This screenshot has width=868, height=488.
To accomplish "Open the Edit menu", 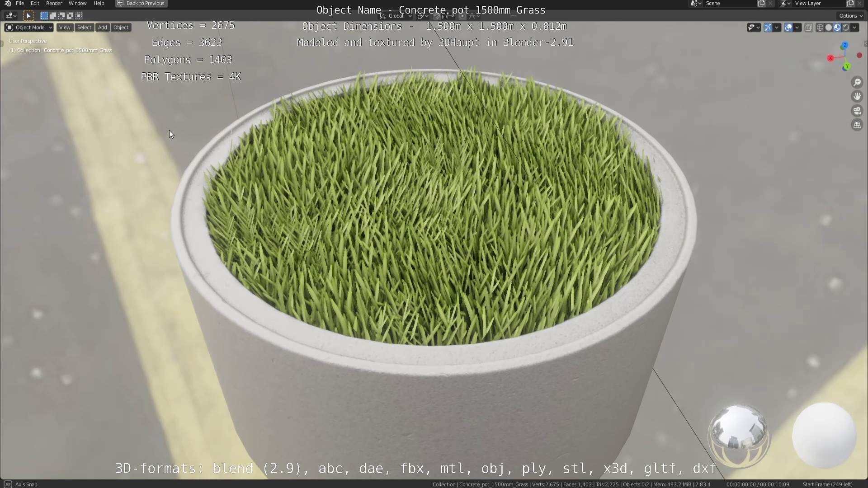I will pos(35,3).
